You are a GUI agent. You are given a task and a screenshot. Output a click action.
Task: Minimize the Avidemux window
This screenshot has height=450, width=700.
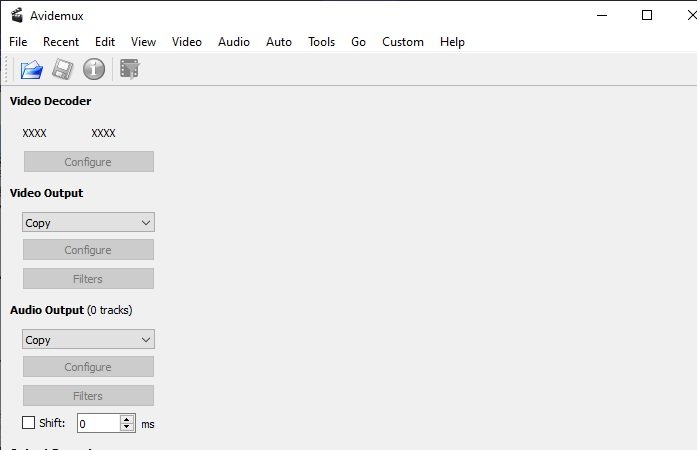[602, 16]
